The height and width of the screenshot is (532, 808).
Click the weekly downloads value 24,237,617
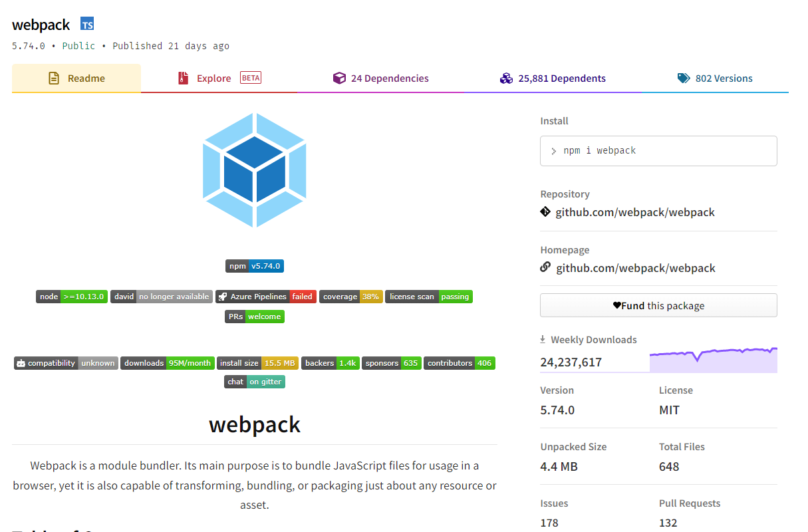[571, 362]
